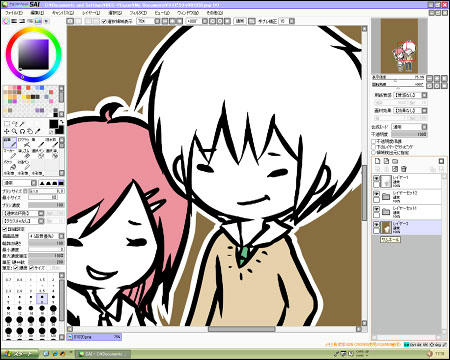This screenshot has width=450, height=360.
Task: Hide the selected bottom brown layer
Action: pos(377,224)
